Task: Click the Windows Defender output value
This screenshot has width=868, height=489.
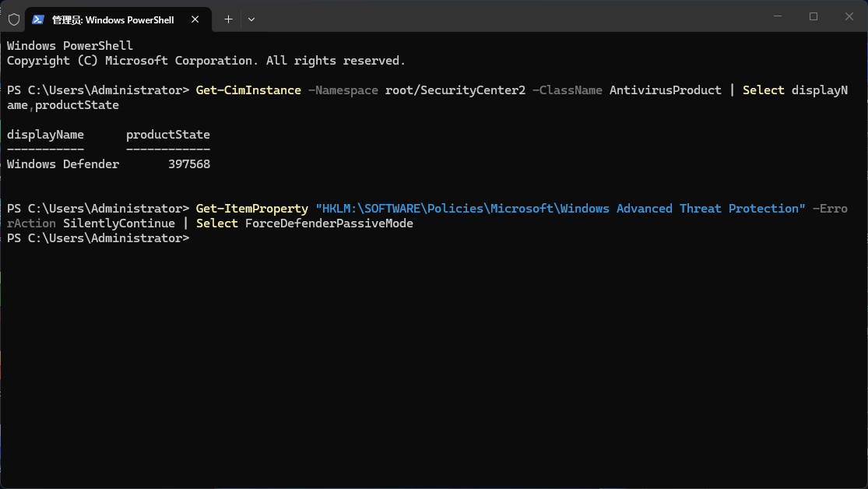Action: 63,164
